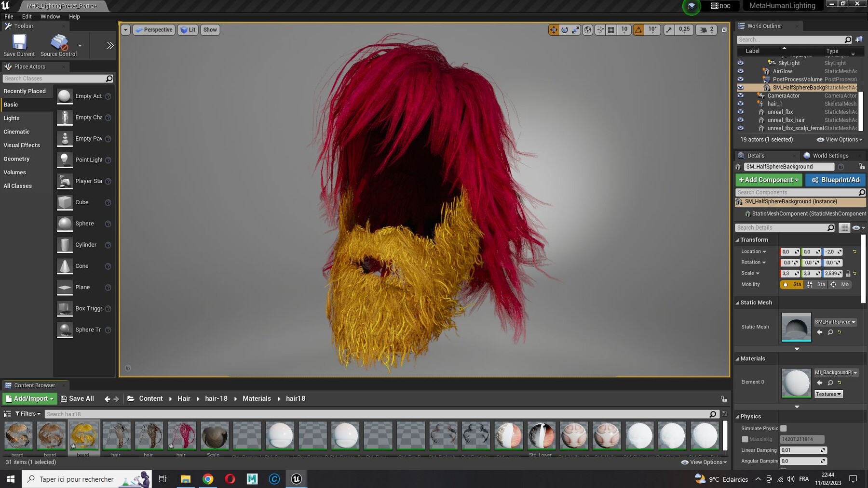Toggle sources panel icon in Content Browser
Viewport: 868px width, 488px height.
point(7,414)
